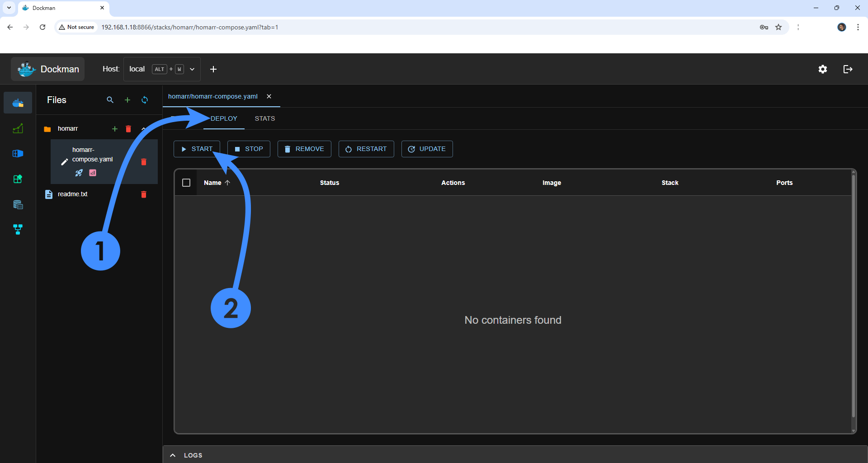The image size is (868, 463).
Task: Click the rocket deploy icon under homarr-compose.yaml
Action: click(79, 173)
